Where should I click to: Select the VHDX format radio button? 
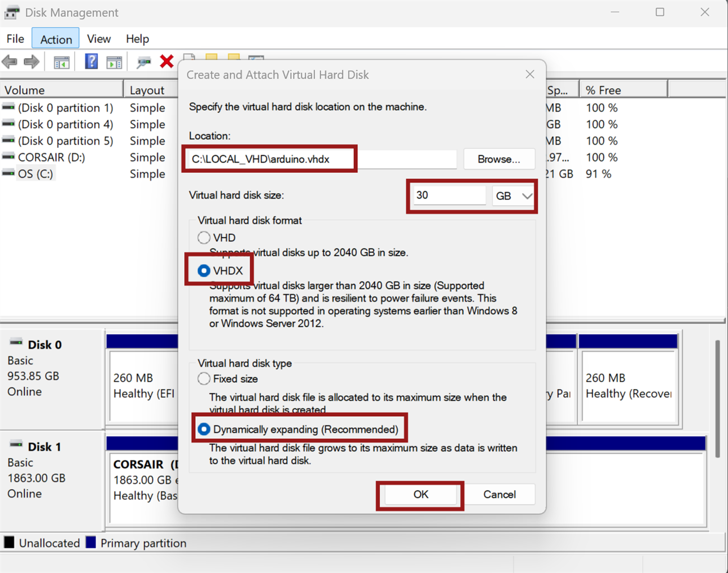(x=204, y=271)
